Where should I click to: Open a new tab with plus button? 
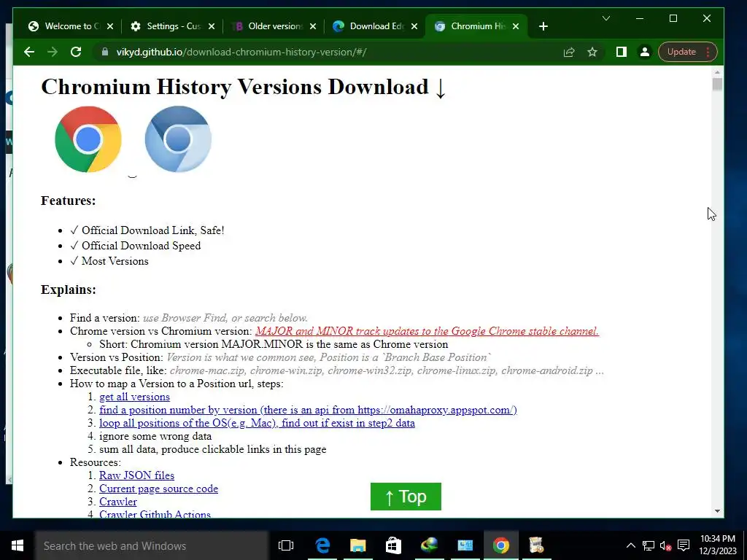tap(543, 26)
